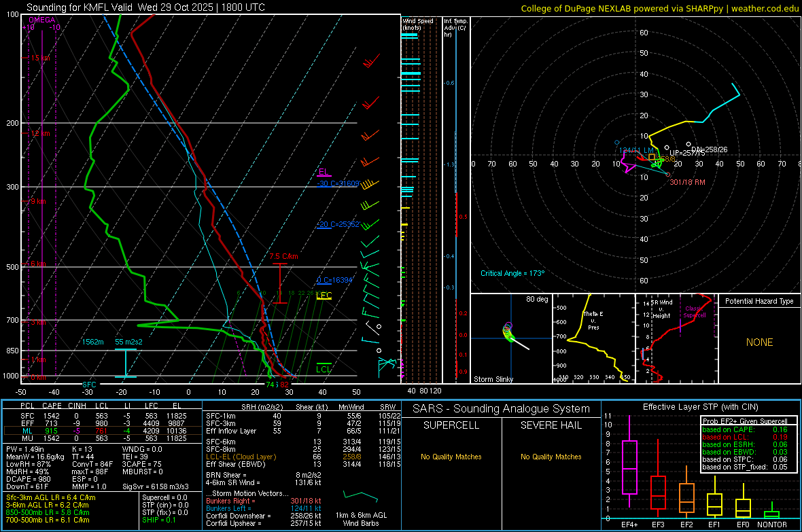The height and width of the screenshot is (532, 802).
Task: Click the 'Theta-E v. Pres' panel label
Action: coord(593,320)
